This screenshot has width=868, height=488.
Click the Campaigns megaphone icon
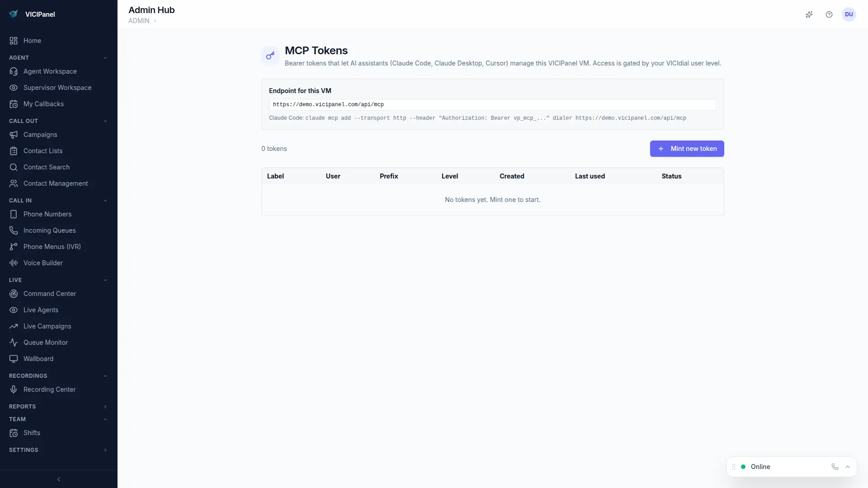pos(14,135)
